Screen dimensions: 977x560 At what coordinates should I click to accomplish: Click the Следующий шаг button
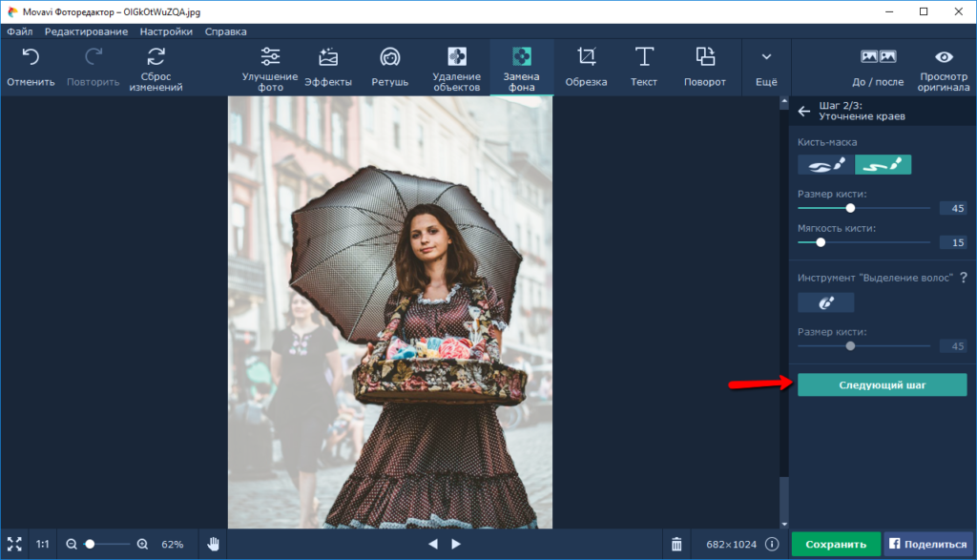(x=882, y=384)
